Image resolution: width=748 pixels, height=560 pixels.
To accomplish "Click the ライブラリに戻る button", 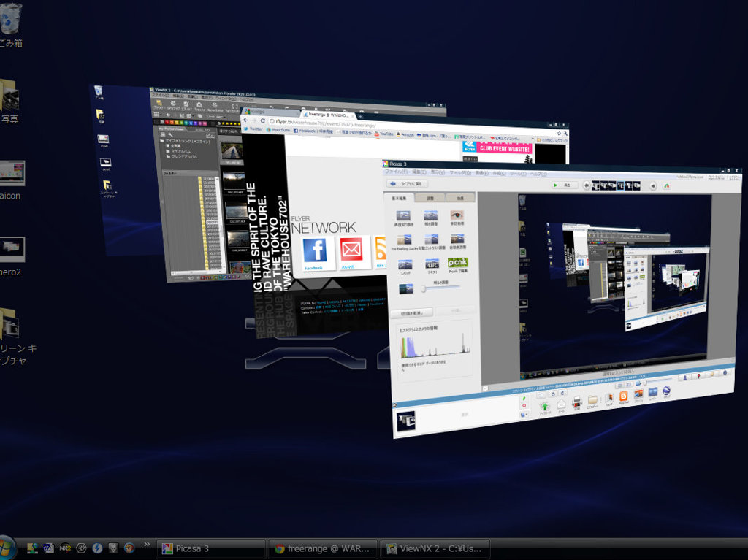I will pos(407,184).
